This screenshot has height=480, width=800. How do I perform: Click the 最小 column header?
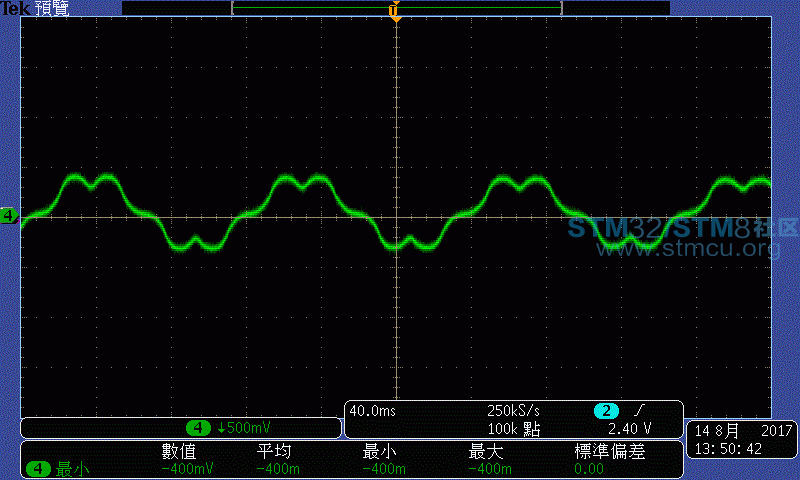(380, 451)
